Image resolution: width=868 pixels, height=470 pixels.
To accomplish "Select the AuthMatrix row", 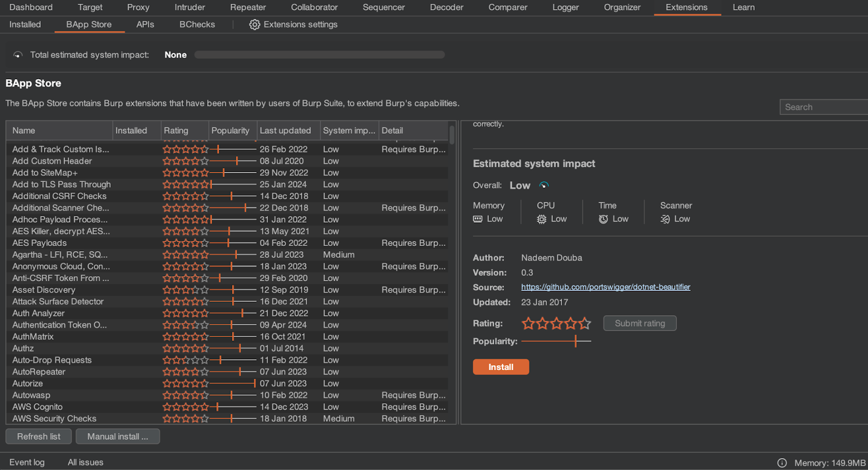I will [x=227, y=336].
